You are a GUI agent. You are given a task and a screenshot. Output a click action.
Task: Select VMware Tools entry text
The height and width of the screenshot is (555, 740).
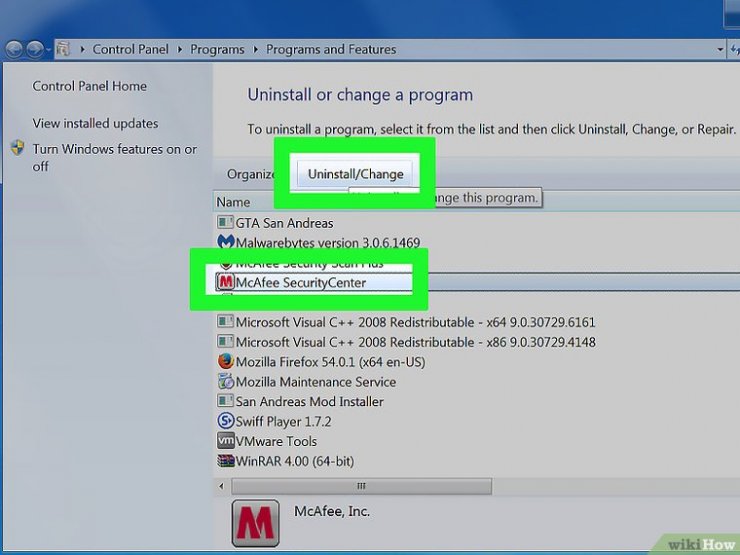point(276,441)
